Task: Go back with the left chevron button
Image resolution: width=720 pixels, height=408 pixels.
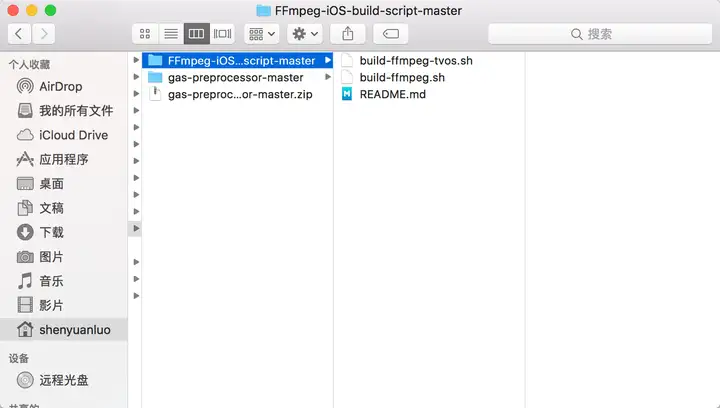Action: pos(19,34)
